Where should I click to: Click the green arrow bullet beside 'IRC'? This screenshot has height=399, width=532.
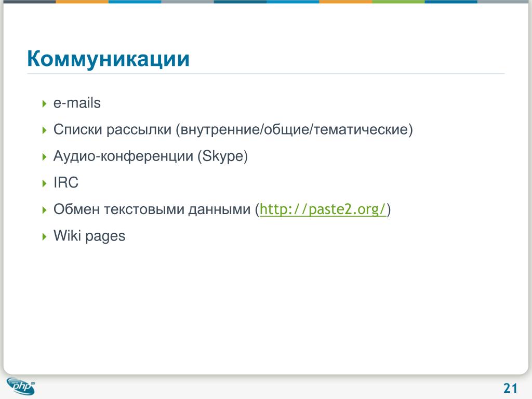[x=44, y=183]
